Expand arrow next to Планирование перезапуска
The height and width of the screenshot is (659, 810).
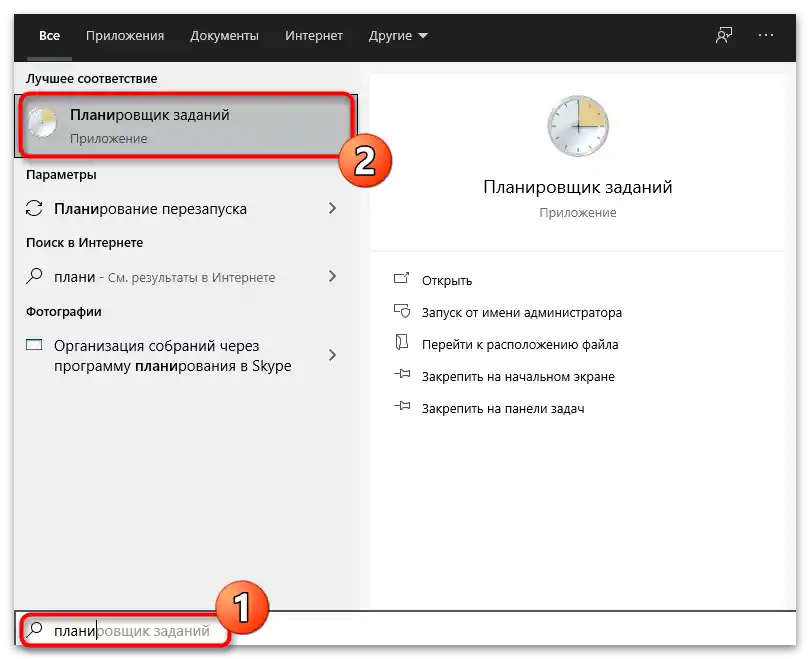point(332,208)
